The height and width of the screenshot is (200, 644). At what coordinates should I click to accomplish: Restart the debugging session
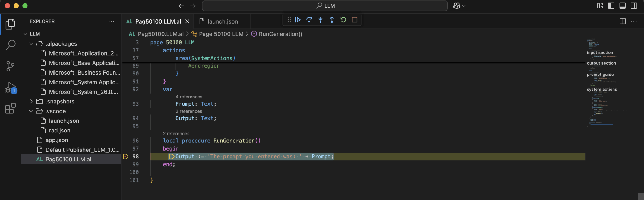pos(343,20)
